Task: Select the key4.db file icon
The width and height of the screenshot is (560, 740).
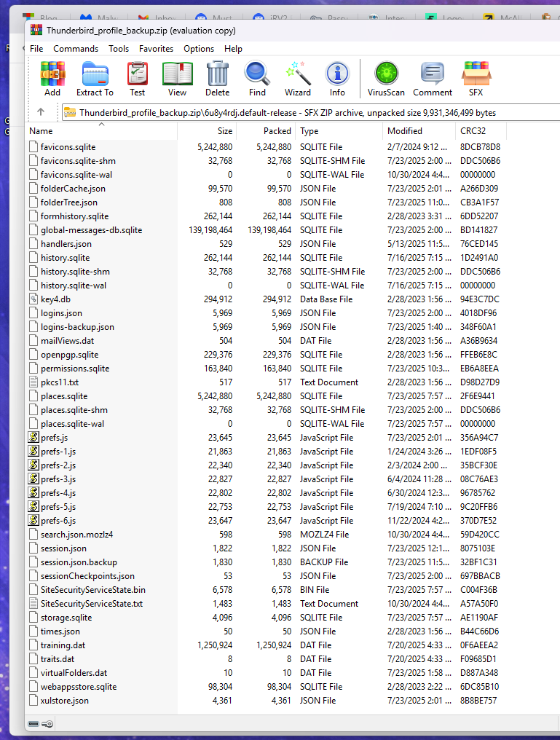Action: [33, 299]
